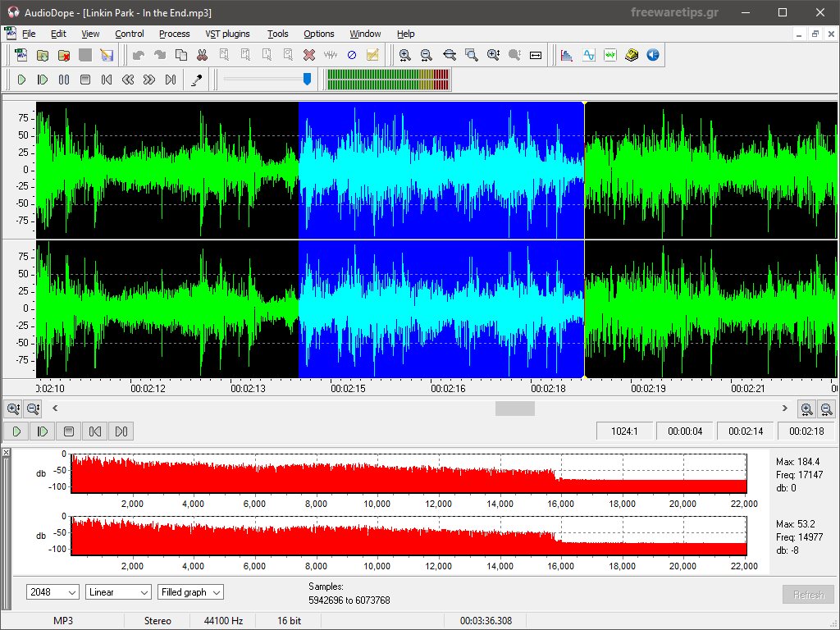Stop playback with the stop button
This screenshot has width=840, height=630.
coord(84,80)
